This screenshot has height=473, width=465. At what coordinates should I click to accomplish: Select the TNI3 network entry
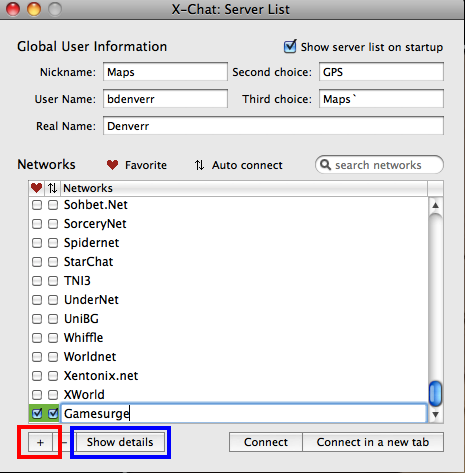[x=228, y=281]
